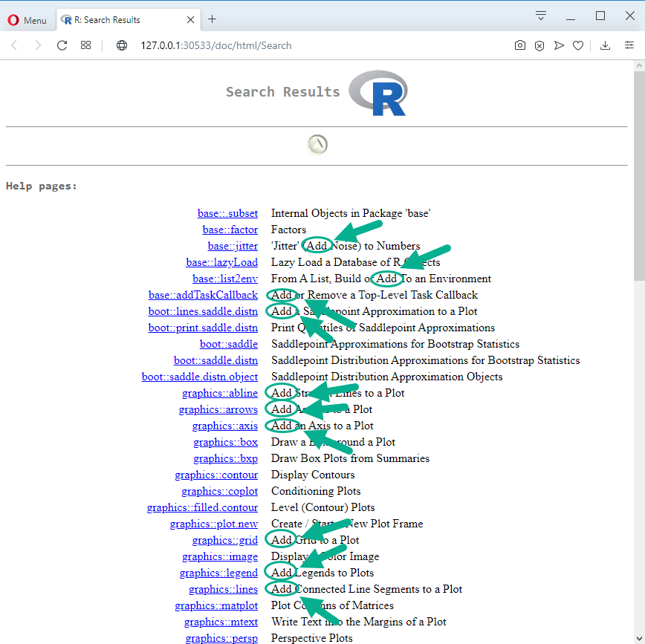Viewport: 645px width, 644px height.
Task: Open the base::lazyLoad link
Action: [x=221, y=262]
